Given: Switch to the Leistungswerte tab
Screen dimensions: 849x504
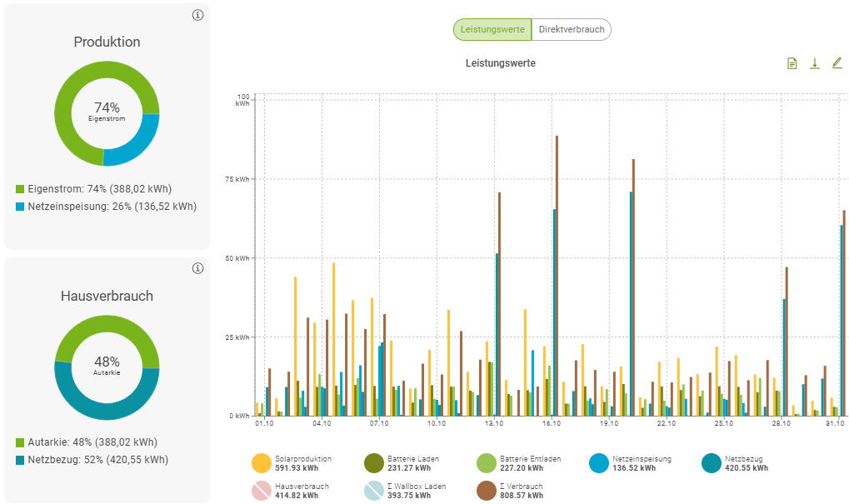Looking at the screenshot, I should coord(492,30).
